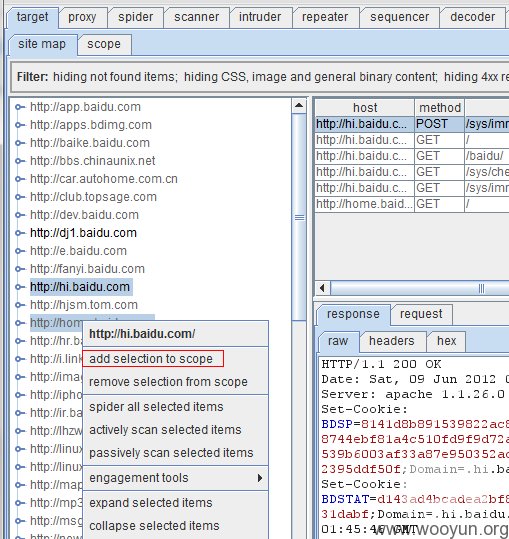Show the headers view tab
Screen dimensions: 509x539
click(x=392, y=341)
